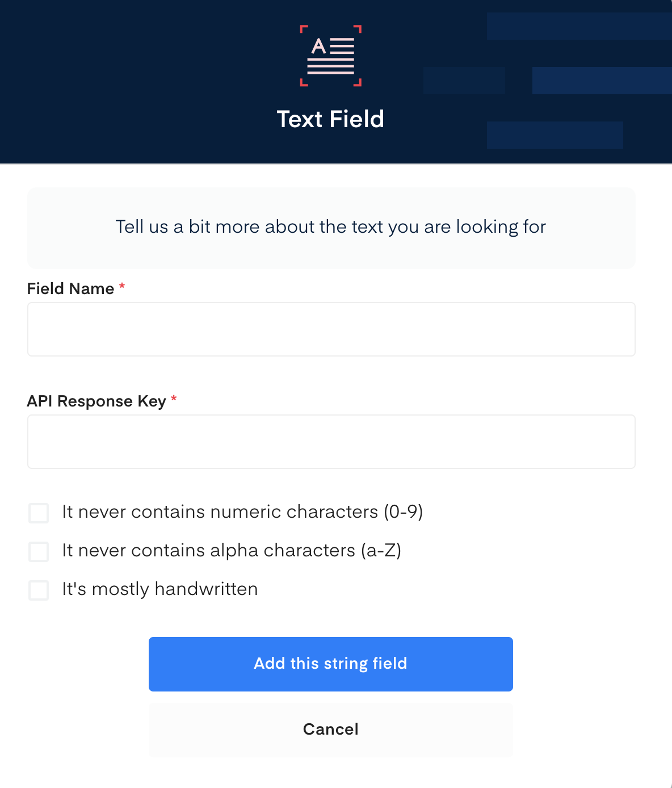Screen dimensions: 672x788
Task: Click the top-right decorative header block
Action: click(x=579, y=26)
